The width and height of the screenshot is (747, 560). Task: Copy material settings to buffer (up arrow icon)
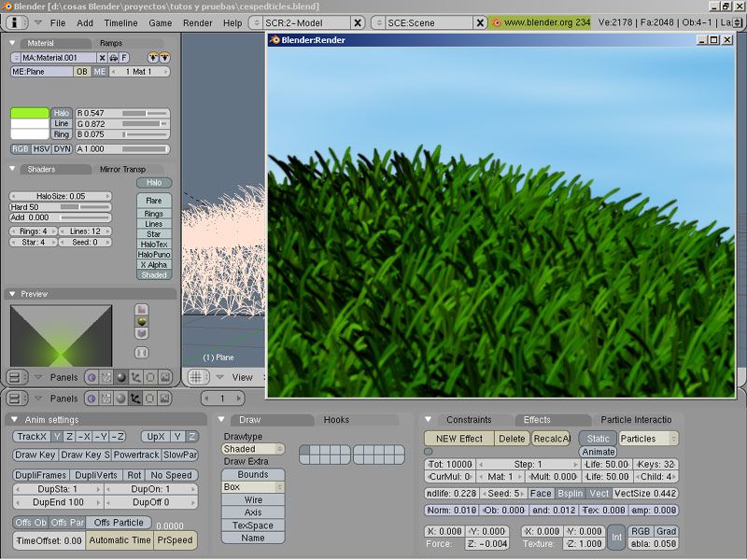(153, 58)
